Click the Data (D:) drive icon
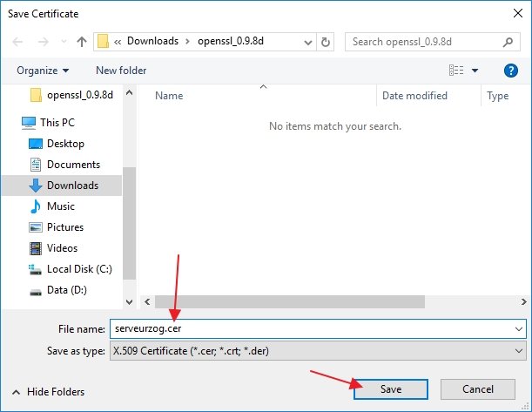 [x=36, y=292]
